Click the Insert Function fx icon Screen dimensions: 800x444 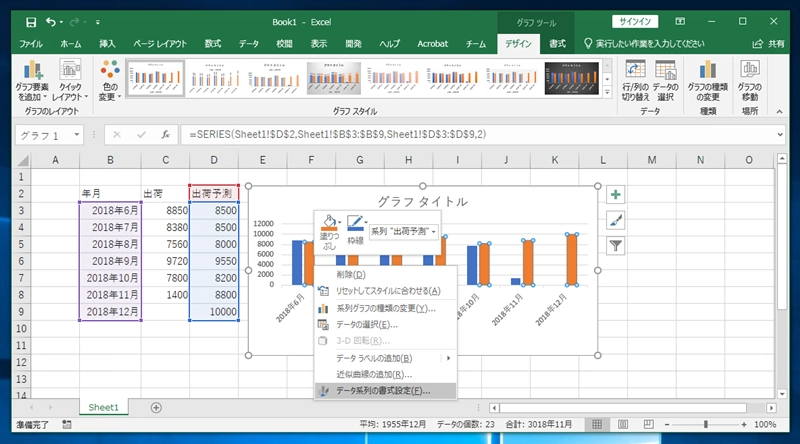point(165,135)
